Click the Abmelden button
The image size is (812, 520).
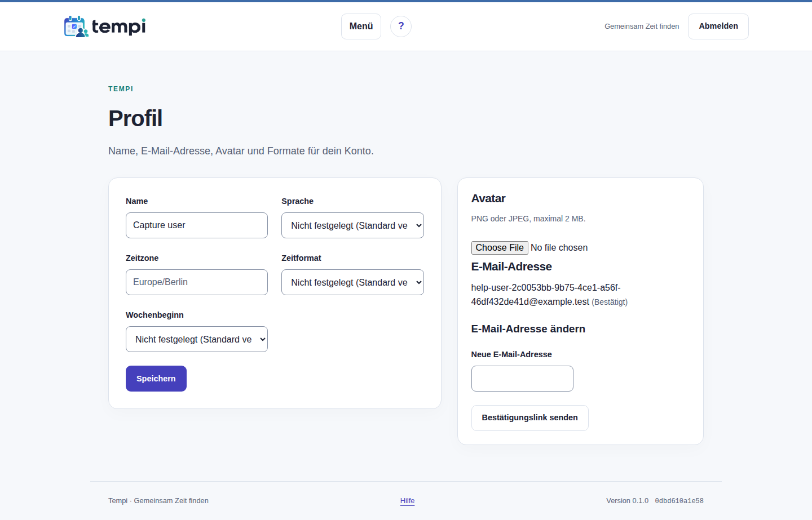(718, 26)
